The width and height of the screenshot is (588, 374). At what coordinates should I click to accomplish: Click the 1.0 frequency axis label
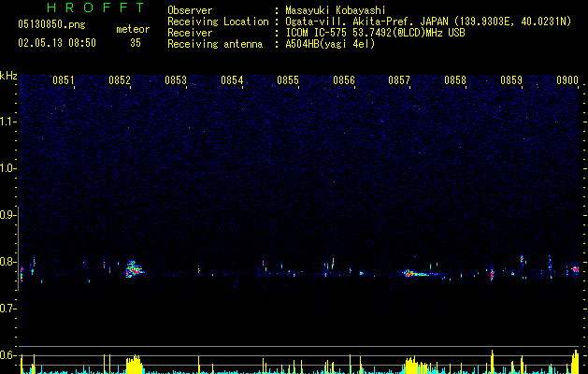point(7,168)
